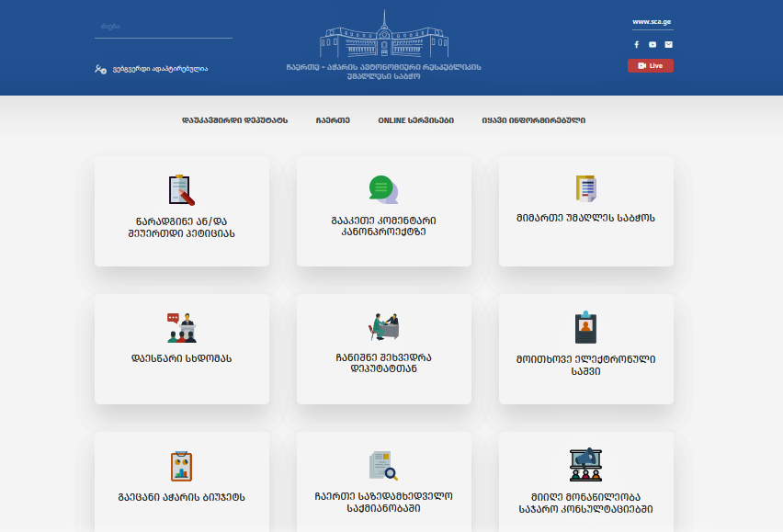Open the 'Online სერვისები' menu
This screenshot has width=783, height=532.
click(x=415, y=120)
